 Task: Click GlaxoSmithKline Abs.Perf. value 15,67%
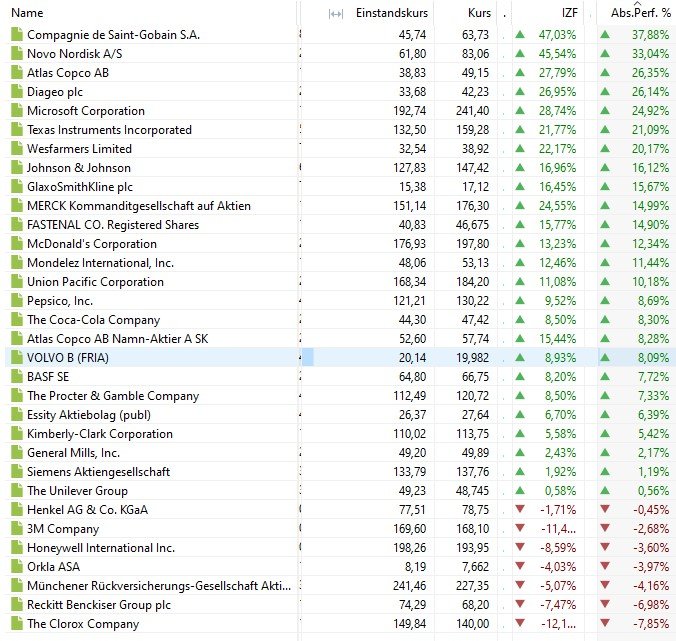[651, 186]
